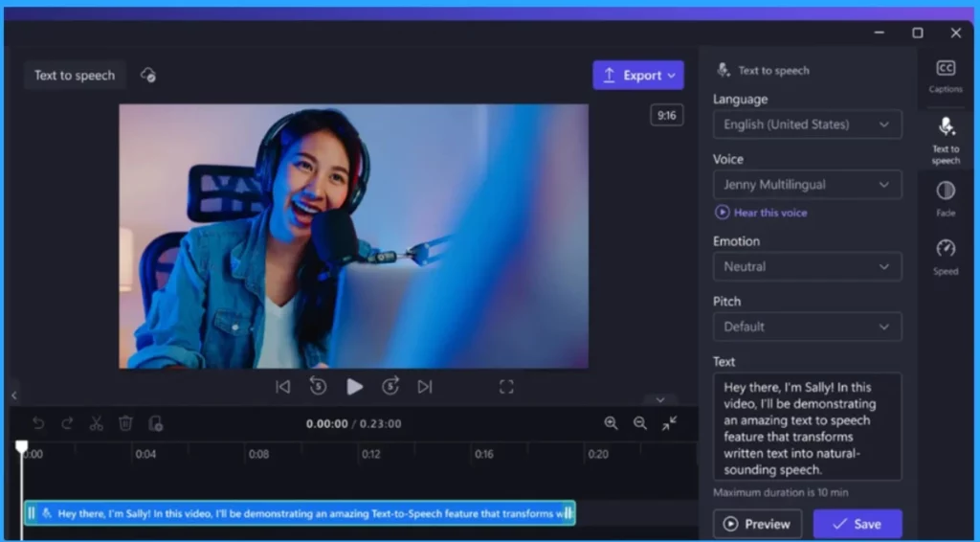Select the text to speech clip on timeline
The height and width of the screenshot is (542, 980).
point(300,513)
